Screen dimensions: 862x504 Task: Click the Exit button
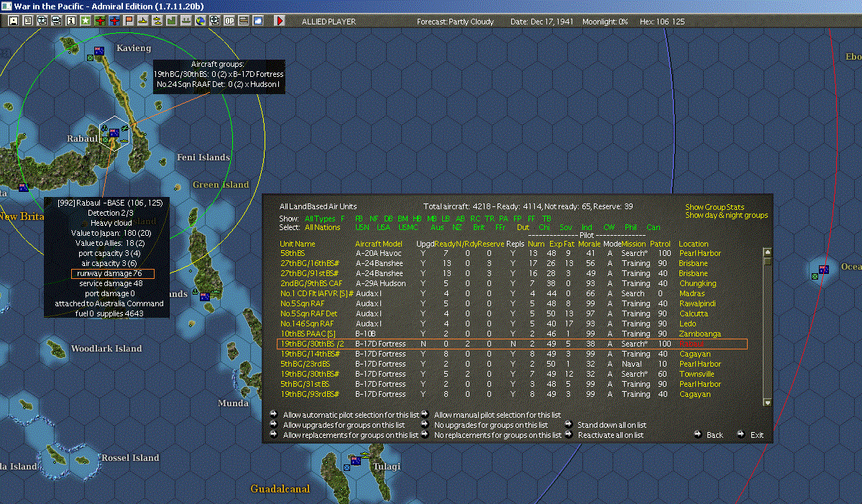757,435
